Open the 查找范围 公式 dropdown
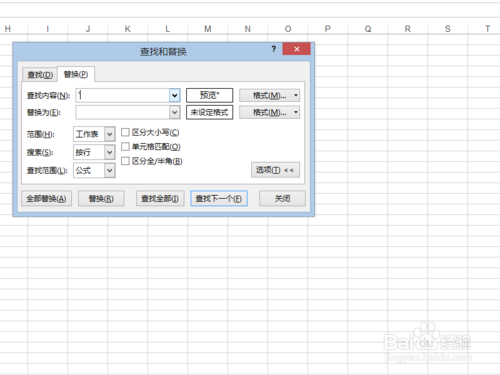 click(94, 170)
